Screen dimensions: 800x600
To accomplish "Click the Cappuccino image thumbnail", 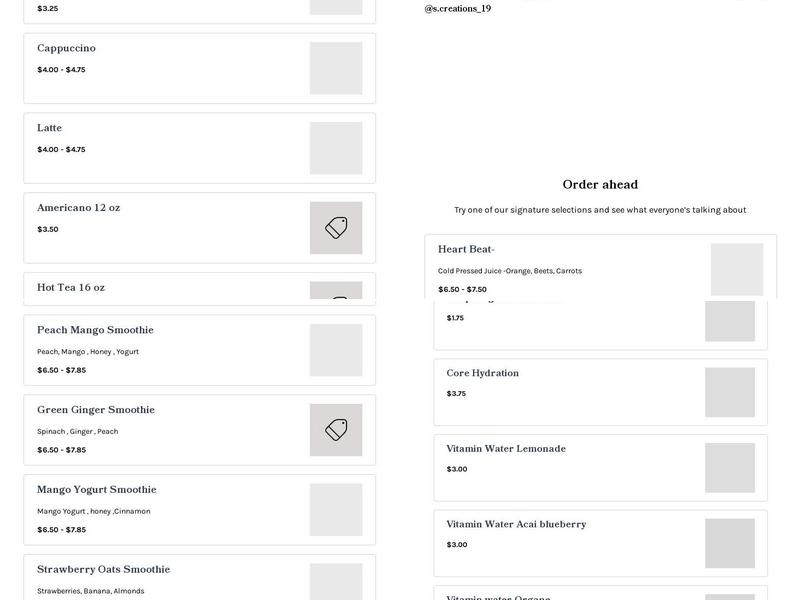I will (x=336, y=68).
